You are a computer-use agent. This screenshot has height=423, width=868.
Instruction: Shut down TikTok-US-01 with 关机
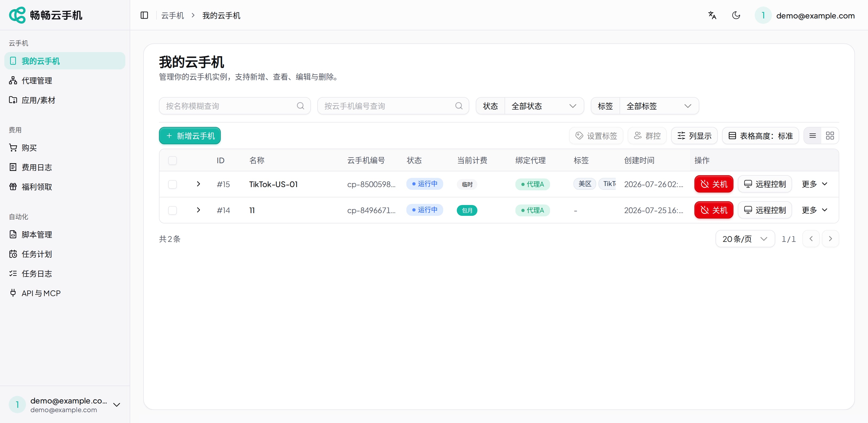713,184
